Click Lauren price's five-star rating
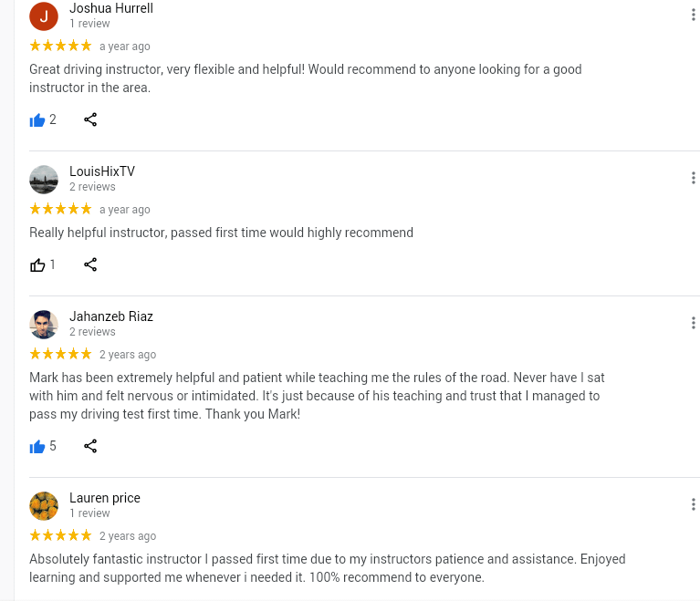Screen dimensions: 700x601 coord(60,535)
